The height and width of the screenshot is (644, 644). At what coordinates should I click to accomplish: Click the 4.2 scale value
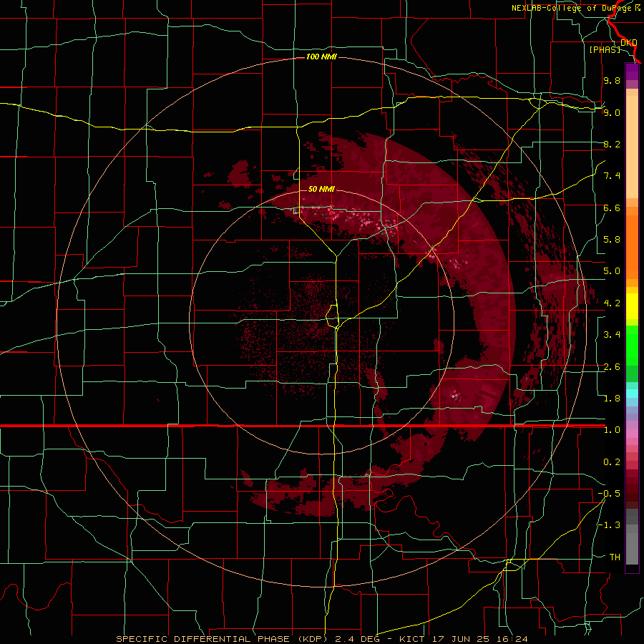point(612,303)
